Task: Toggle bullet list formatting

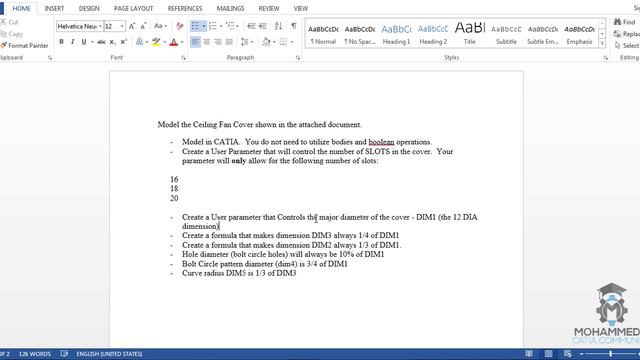Action: 196,26
